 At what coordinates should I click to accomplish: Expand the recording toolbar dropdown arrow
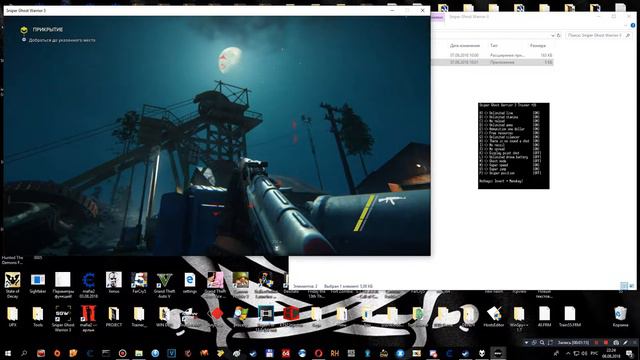click(527, 342)
